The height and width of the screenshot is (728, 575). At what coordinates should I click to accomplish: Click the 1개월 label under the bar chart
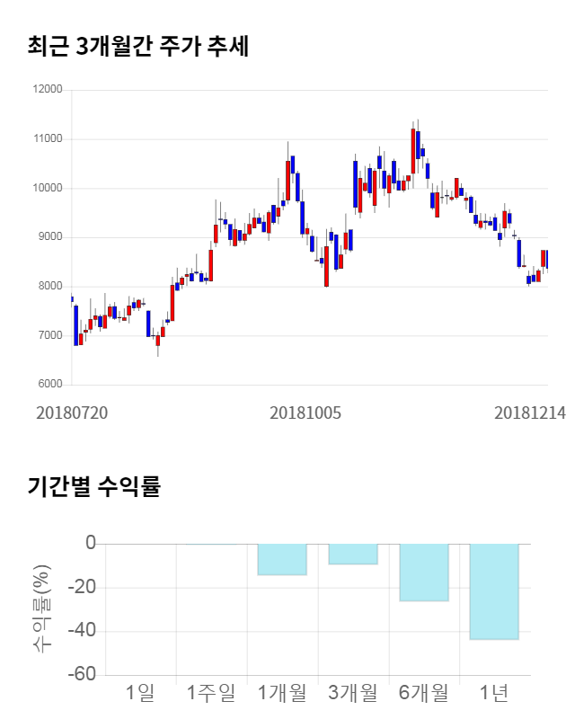(282, 692)
